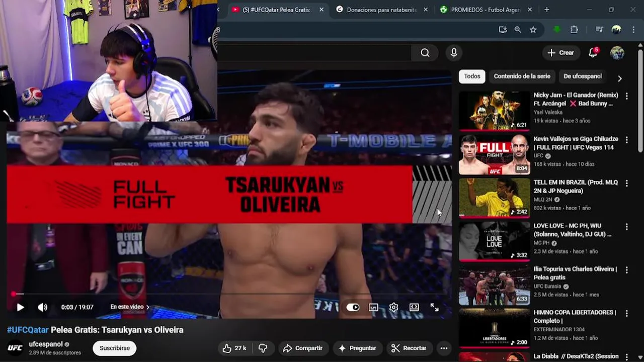Mute the video with the speaker icon
The image size is (644, 362).
tap(43, 307)
